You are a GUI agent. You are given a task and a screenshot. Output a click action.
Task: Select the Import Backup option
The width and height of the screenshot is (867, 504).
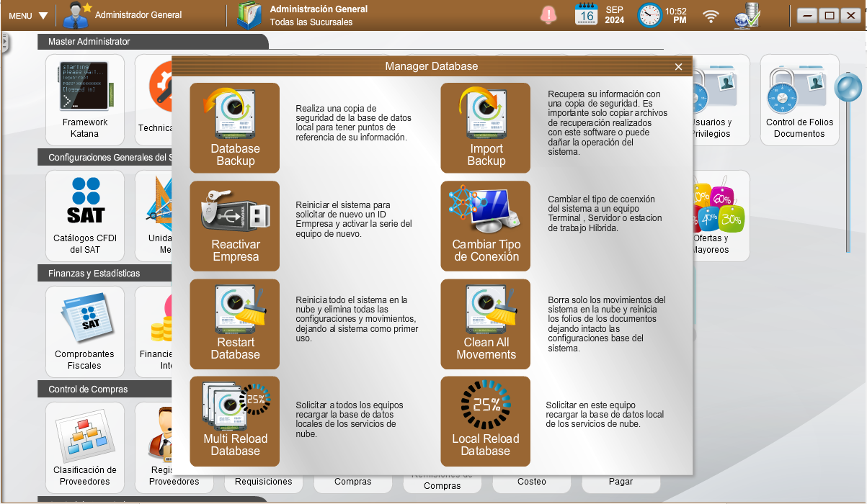coord(485,127)
